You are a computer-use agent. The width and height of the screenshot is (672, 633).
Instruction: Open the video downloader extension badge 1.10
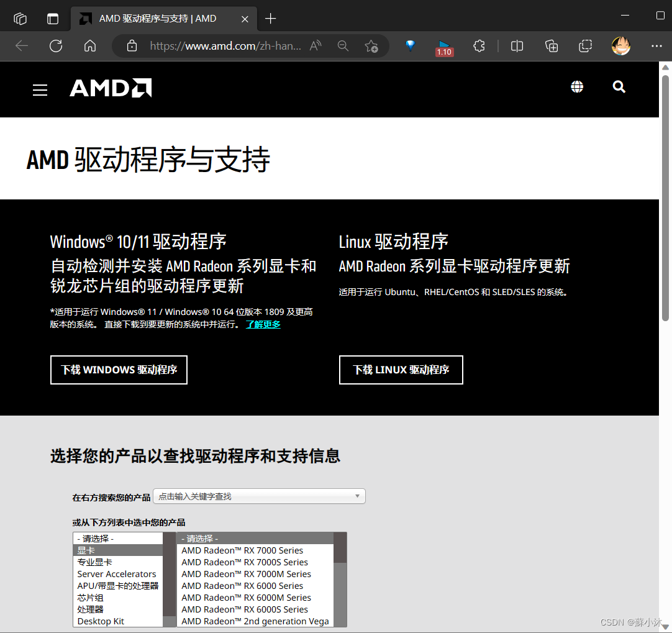[x=444, y=45]
